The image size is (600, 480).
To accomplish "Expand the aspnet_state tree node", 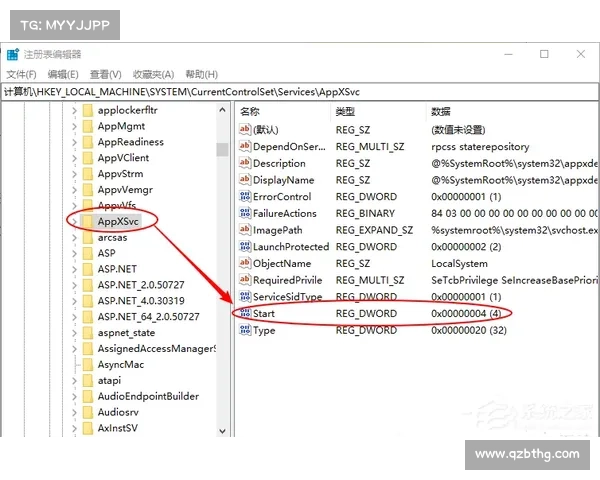I will click(x=74, y=333).
